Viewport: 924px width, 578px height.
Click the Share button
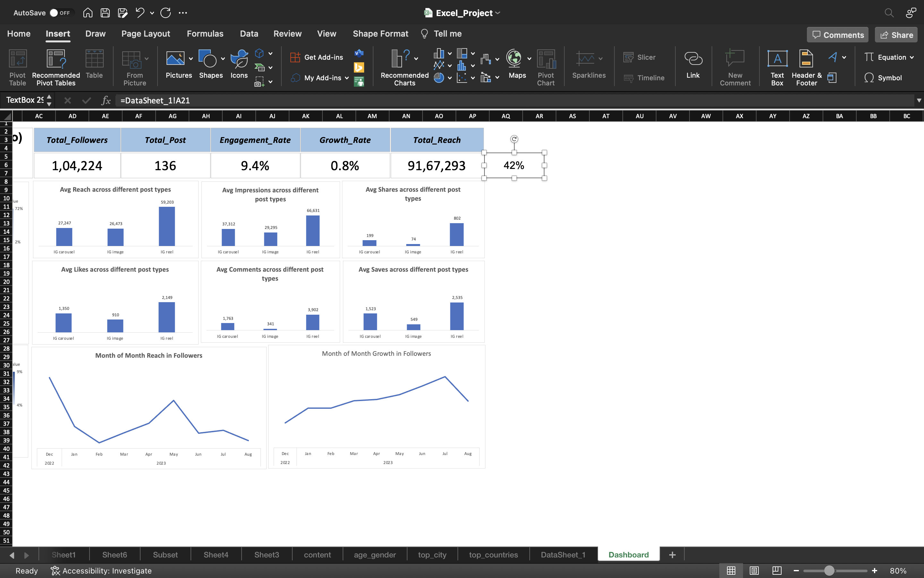(896, 35)
